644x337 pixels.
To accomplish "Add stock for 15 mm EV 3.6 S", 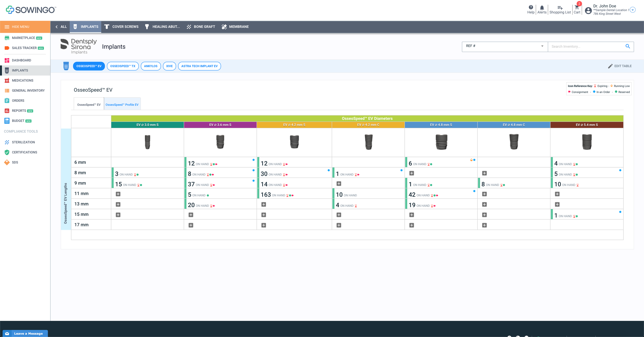I will coord(191,215).
